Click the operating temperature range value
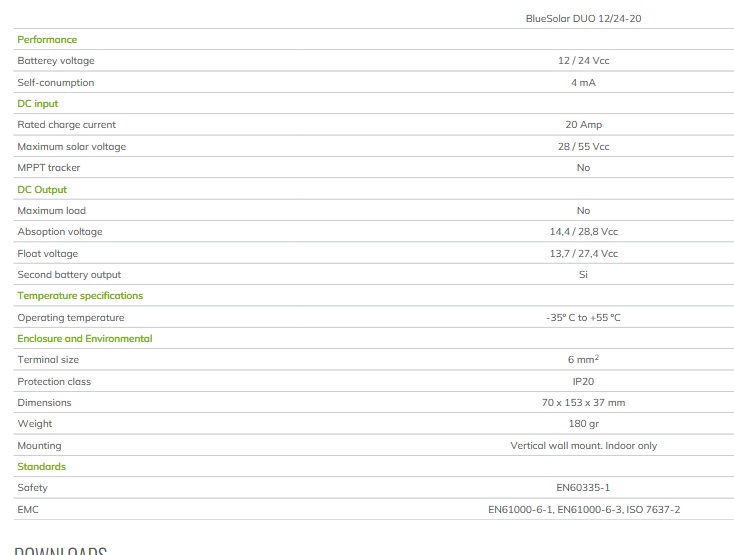 (x=583, y=318)
